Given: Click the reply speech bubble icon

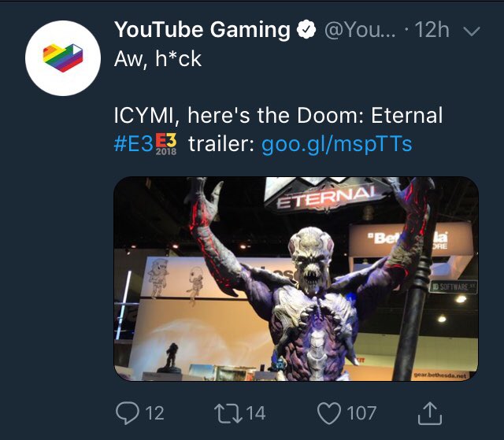Looking at the screenshot, I should [x=128, y=413].
